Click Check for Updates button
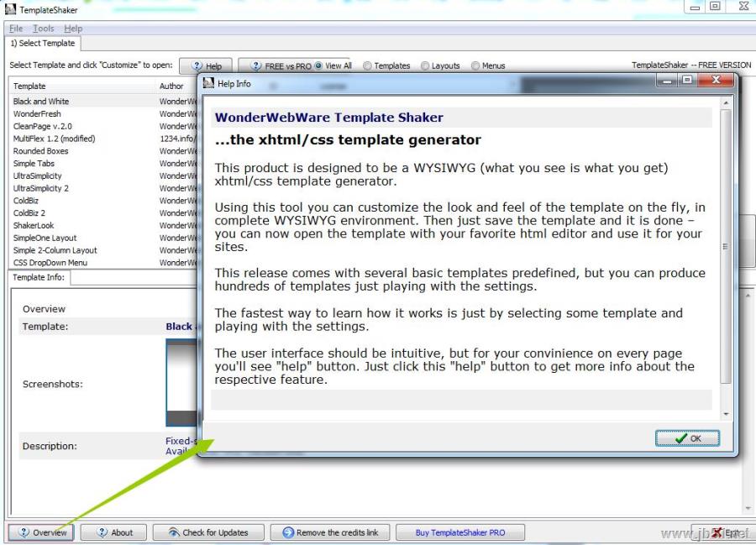Screen dimensions: 756x545 208,532
